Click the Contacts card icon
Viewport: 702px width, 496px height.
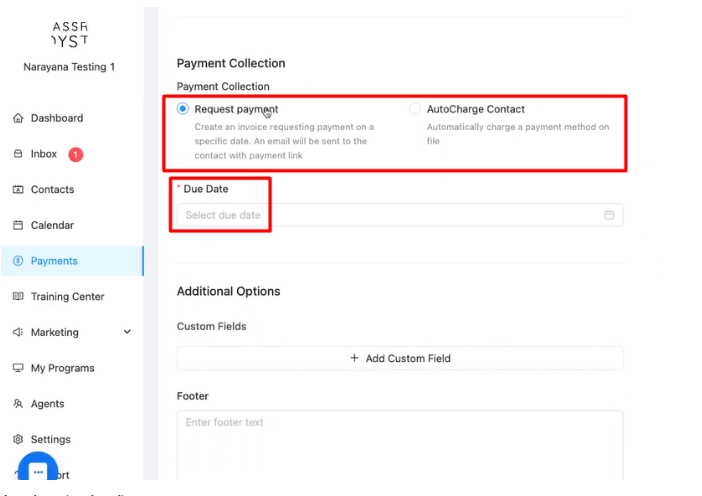(18, 190)
